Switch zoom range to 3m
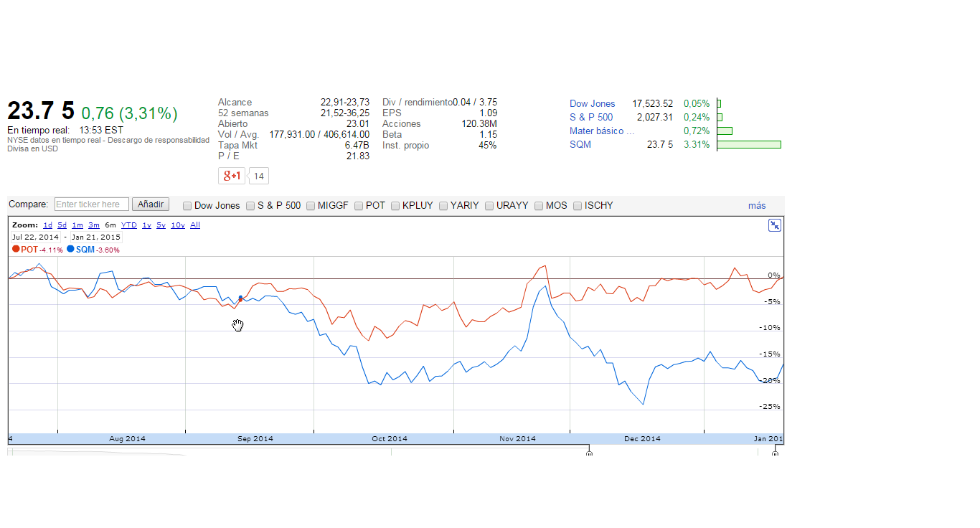 [x=94, y=225]
